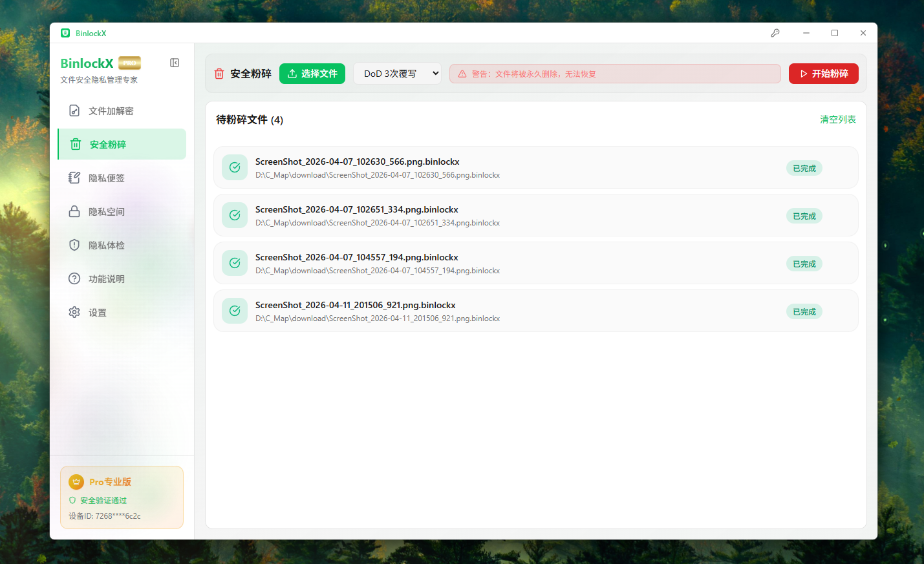Click the 隐私空间 lock icon
Image resolution: width=924 pixels, height=564 pixels.
(74, 211)
